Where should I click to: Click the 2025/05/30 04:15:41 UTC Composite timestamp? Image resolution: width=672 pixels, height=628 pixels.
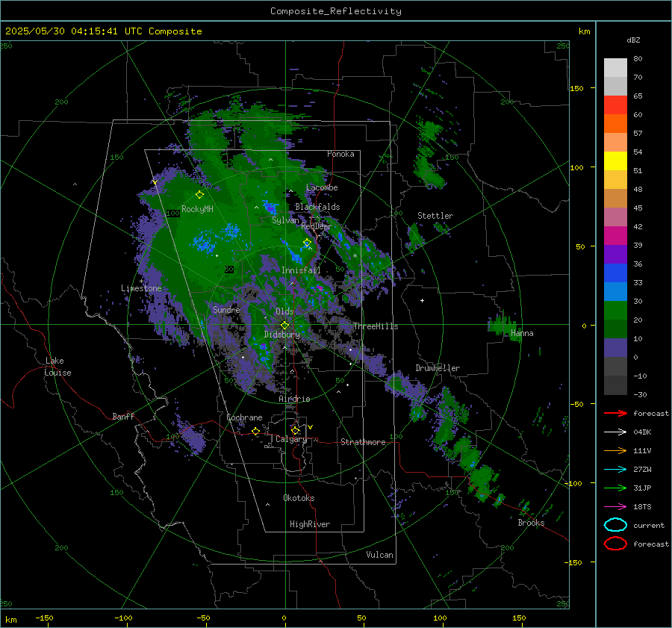pyautogui.click(x=103, y=31)
